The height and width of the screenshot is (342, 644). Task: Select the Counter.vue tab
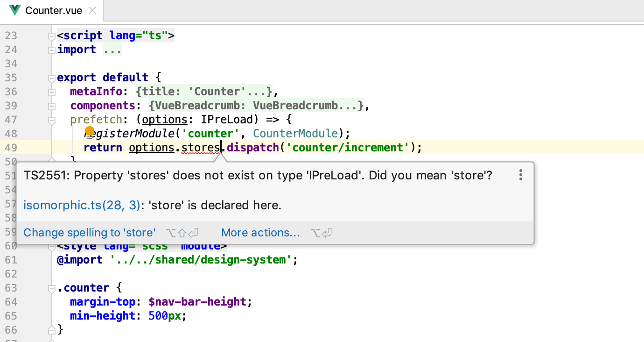(x=54, y=10)
